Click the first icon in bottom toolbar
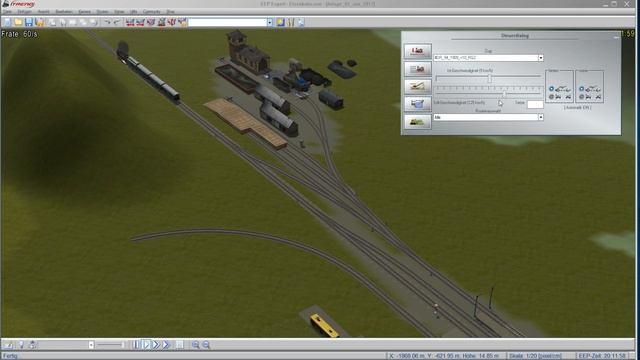Image resolution: width=640 pixels, height=360 pixels. coord(8,345)
